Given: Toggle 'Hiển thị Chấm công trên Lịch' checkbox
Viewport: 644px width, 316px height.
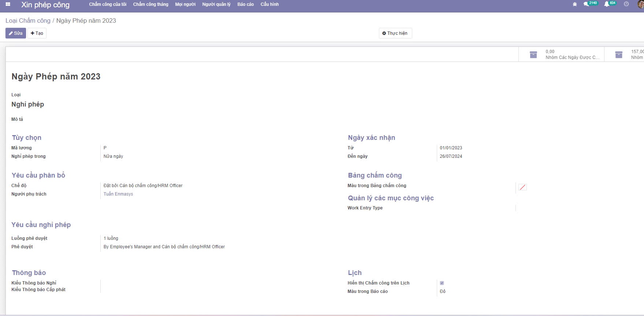Looking at the screenshot, I should [x=442, y=283].
